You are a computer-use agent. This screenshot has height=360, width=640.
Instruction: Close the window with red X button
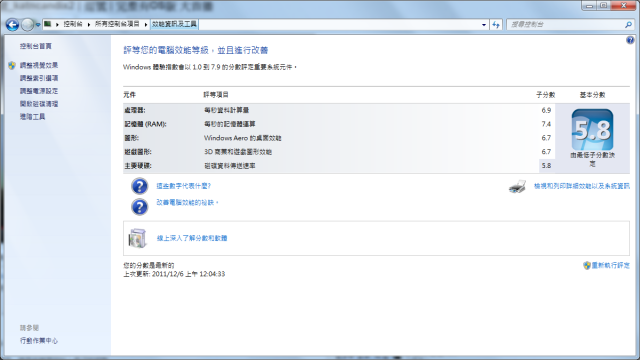pos(624,6)
